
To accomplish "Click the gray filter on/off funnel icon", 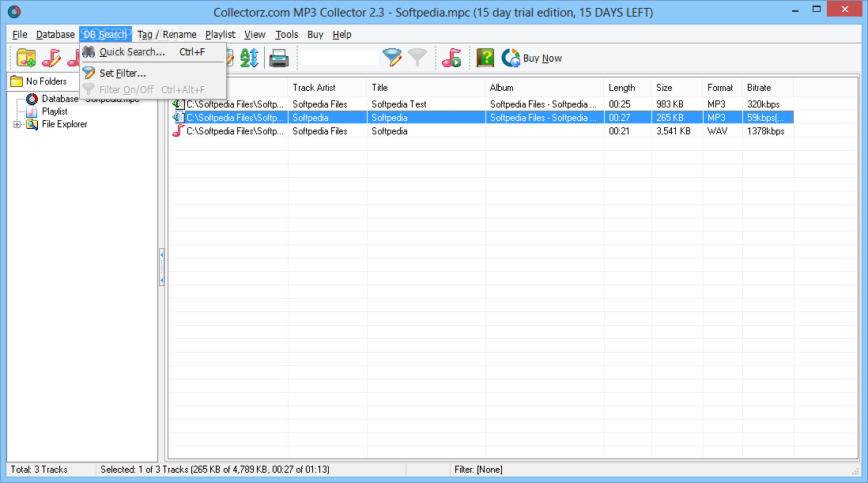I will tap(417, 58).
